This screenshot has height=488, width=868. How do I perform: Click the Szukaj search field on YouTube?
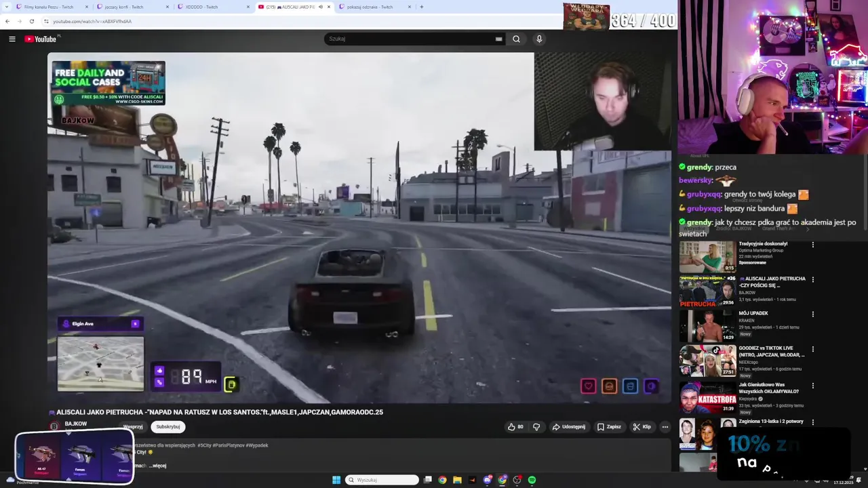pos(410,39)
